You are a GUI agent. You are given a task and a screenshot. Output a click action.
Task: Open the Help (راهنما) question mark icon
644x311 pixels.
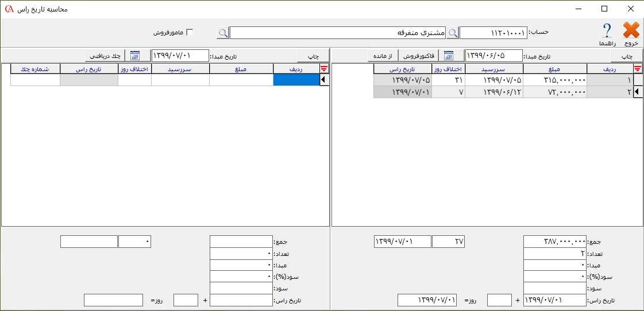point(607,31)
